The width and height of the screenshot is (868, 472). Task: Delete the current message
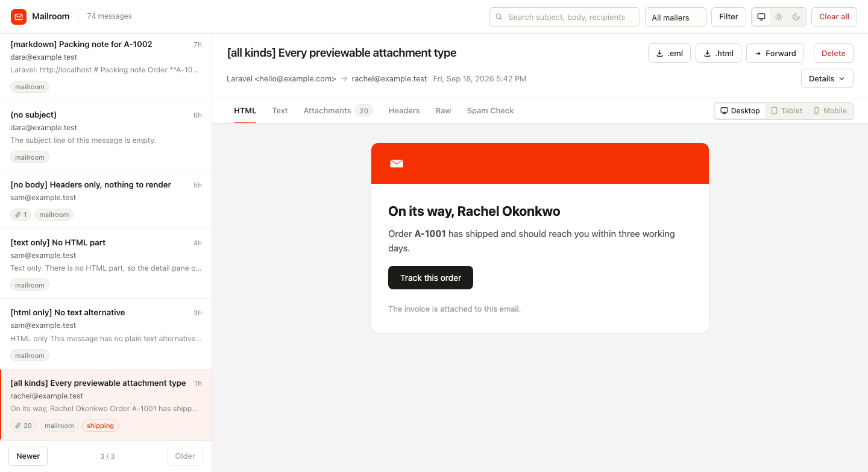tap(834, 53)
